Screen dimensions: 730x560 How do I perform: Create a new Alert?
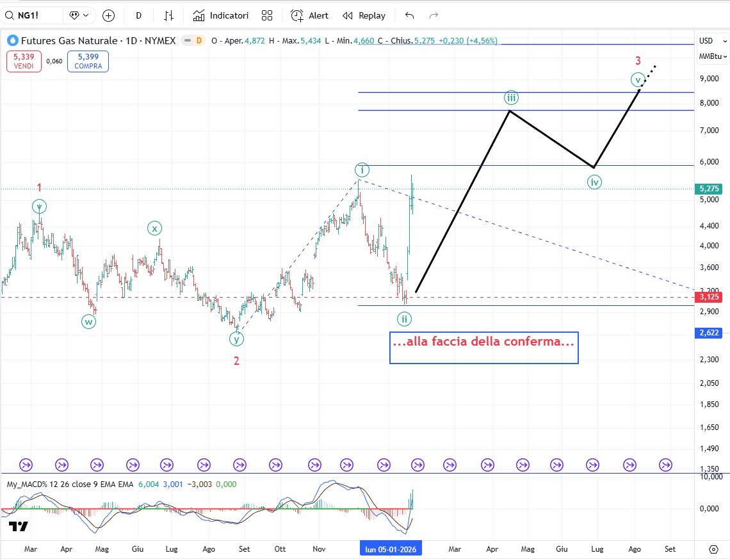tap(309, 15)
